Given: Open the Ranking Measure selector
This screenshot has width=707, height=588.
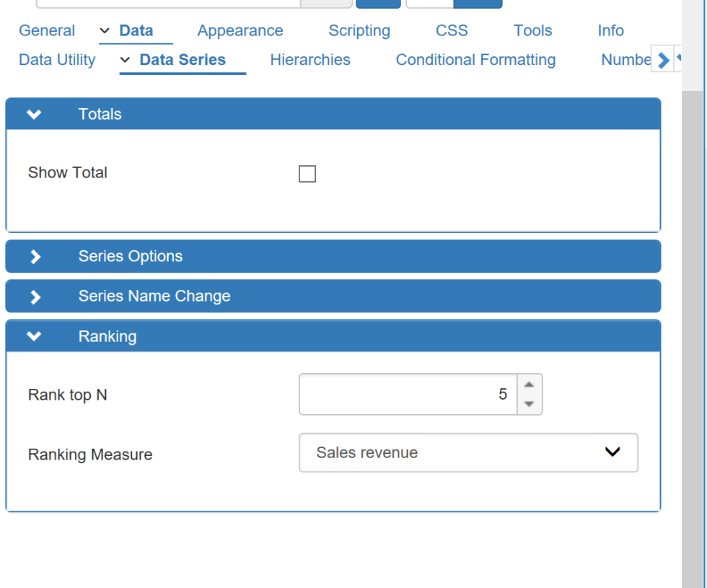Looking at the screenshot, I should coord(468,452).
